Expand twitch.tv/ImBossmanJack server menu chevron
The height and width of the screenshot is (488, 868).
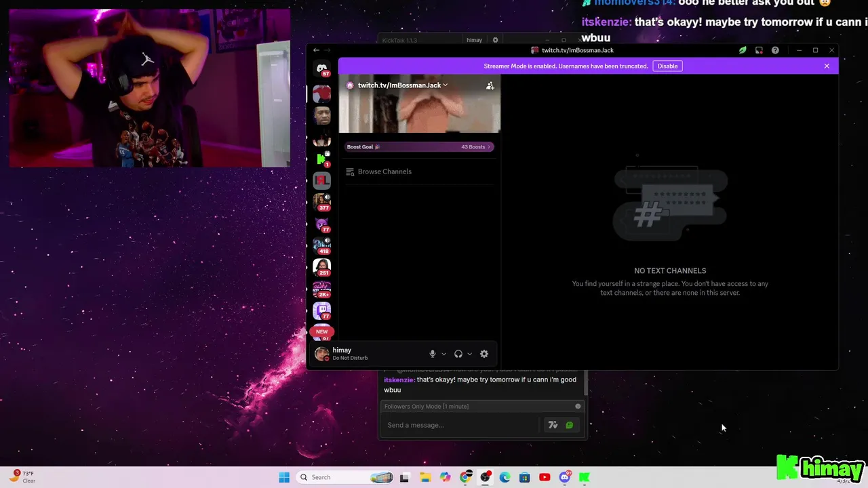click(x=445, y=85)
